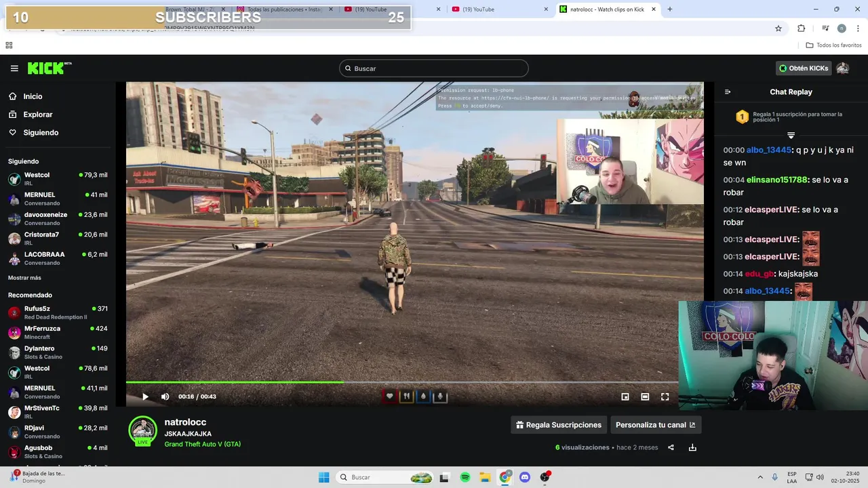
Task: Bookmark this page with star icon
Action: (x=778, y=28)
